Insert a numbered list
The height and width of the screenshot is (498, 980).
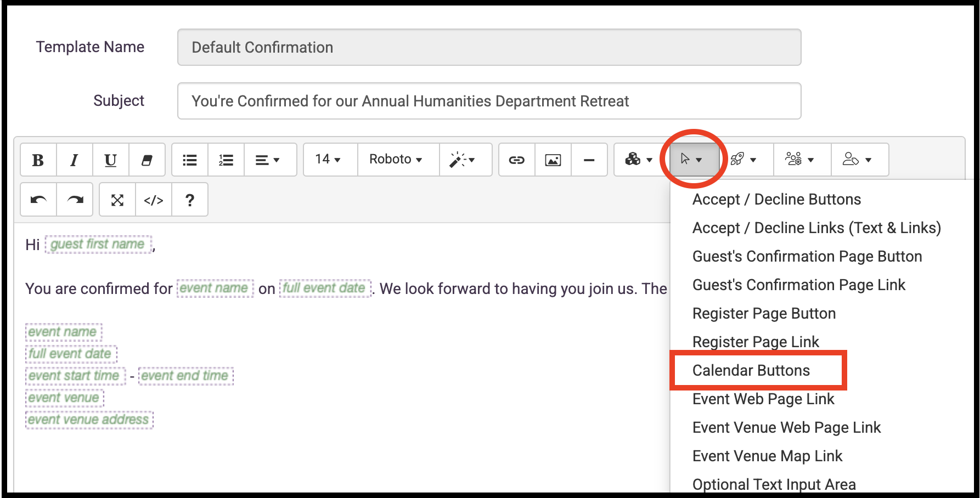(x=226, y=160)
